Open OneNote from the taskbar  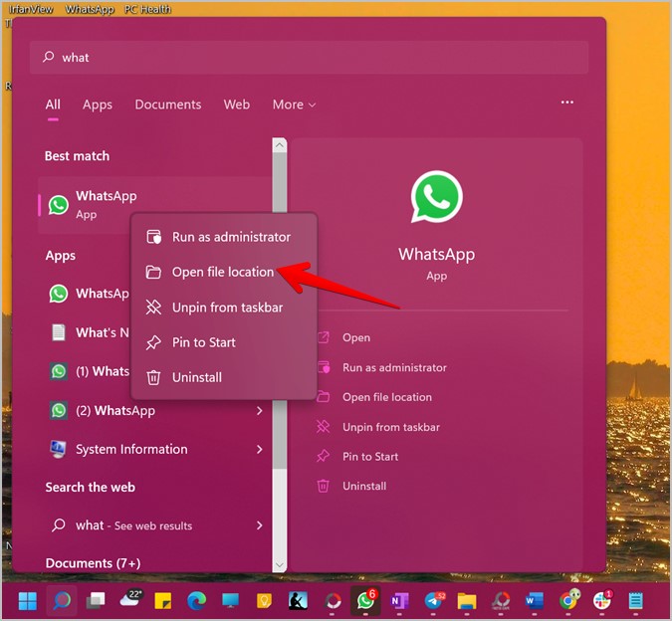[399, 601]
